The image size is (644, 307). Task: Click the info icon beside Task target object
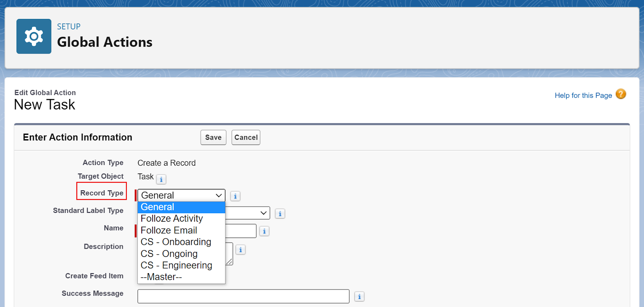[161, 179]
